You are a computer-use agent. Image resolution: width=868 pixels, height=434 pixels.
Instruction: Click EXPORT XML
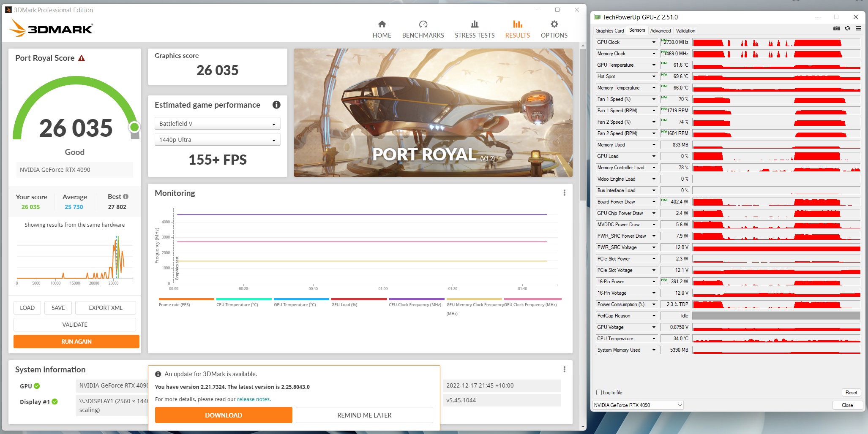(106, 308)
